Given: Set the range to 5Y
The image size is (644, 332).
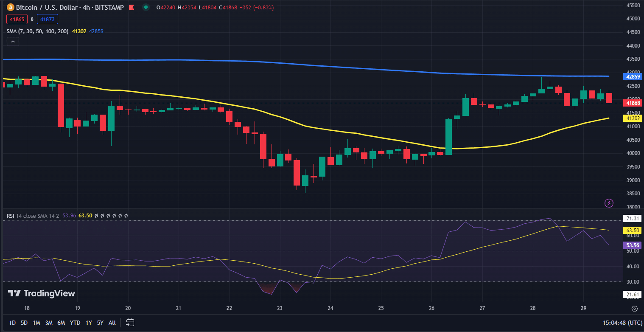Looking at the screenshot, I should tap(100, 323).
